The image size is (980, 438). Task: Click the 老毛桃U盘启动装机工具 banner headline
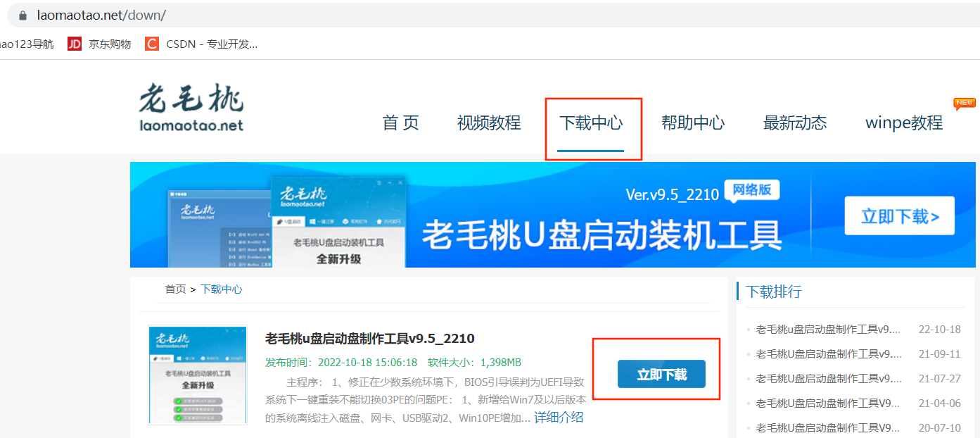(602, 234)
